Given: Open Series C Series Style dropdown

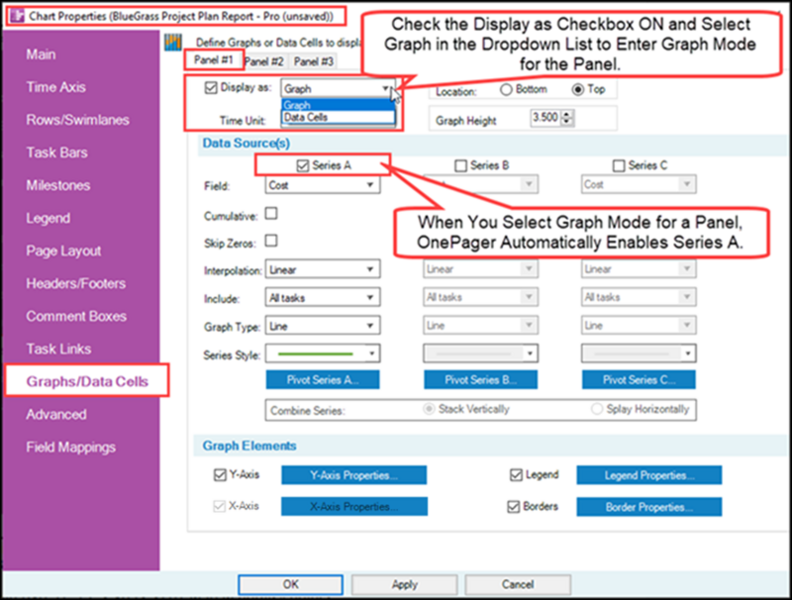Looking at the screenshot, I should [638, 354].
